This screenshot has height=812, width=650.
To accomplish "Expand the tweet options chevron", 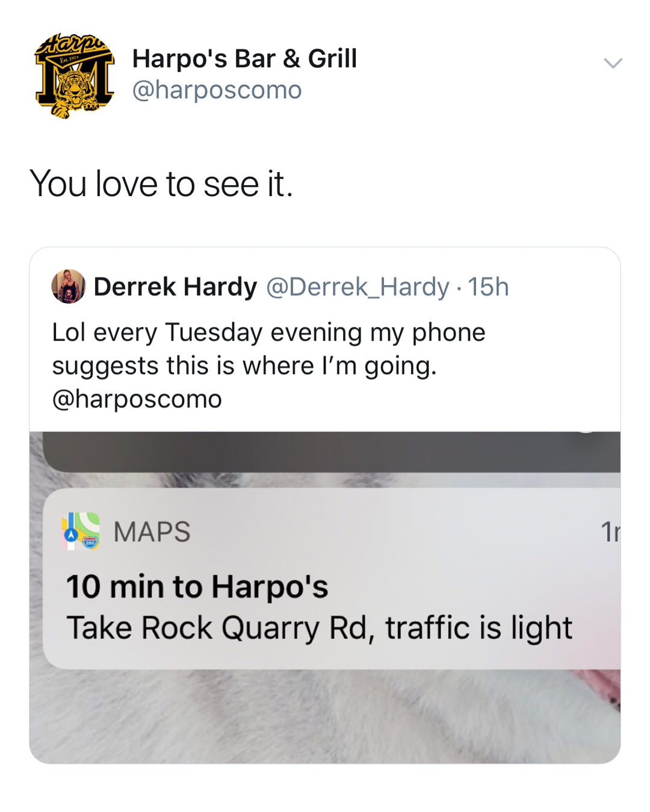I will point(613,63).
